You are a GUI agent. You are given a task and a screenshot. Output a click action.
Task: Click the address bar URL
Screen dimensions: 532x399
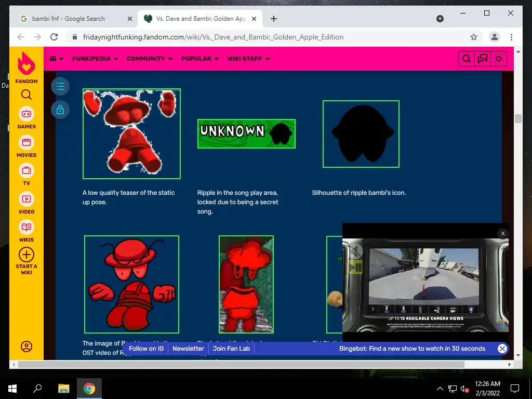coord(213,37)
